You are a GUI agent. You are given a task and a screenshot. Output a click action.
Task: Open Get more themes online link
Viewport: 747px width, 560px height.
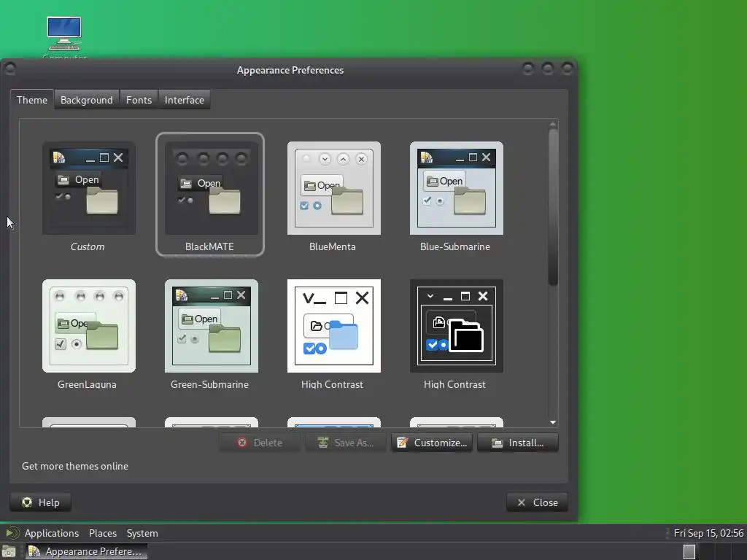(x=75, y=466)
